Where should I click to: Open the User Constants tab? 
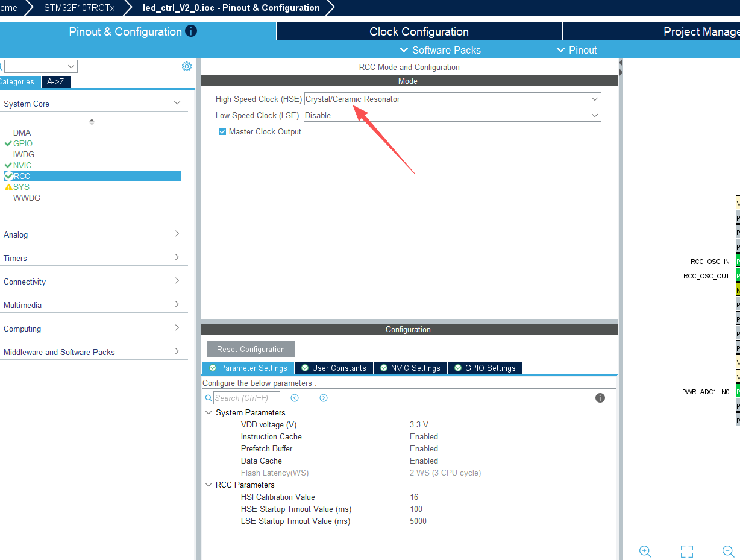(334, 368)
